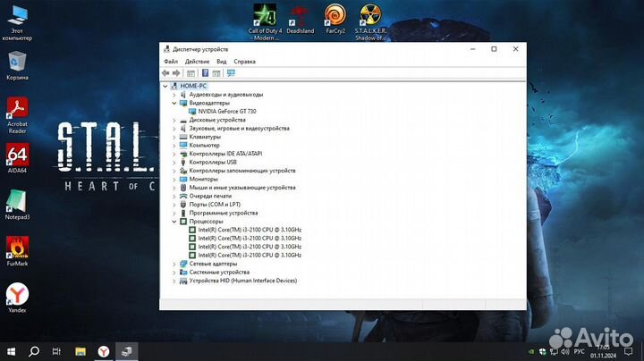Select NVIDIA GeForce GT 730 device
The image size is (644, 361).
tap(227, 111)
